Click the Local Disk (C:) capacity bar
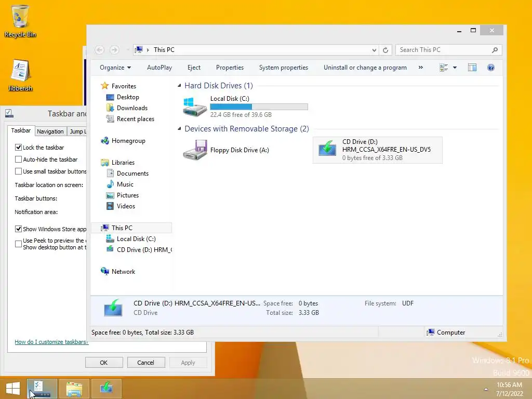This screenshot has width=532, height=399. [259, 107]
